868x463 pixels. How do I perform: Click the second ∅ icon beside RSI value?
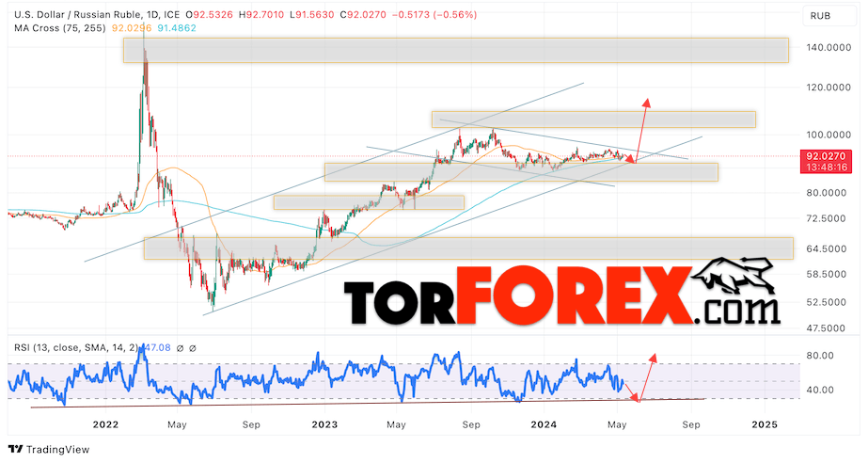coord(193,348)
